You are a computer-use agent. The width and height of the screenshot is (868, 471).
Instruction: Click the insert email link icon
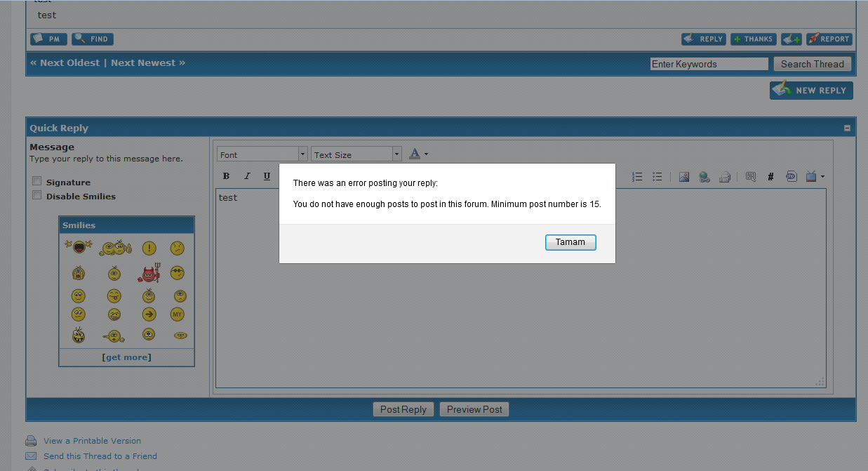click(725, 177)
